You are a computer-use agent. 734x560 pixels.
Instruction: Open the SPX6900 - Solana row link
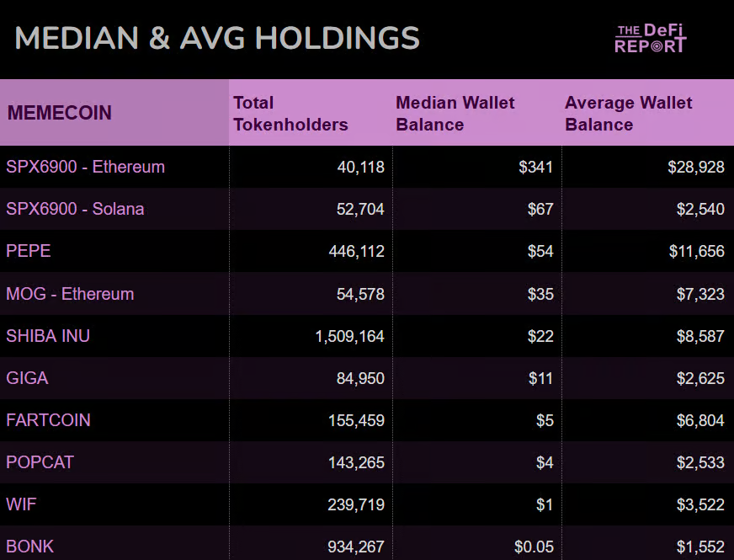(75, 209)
